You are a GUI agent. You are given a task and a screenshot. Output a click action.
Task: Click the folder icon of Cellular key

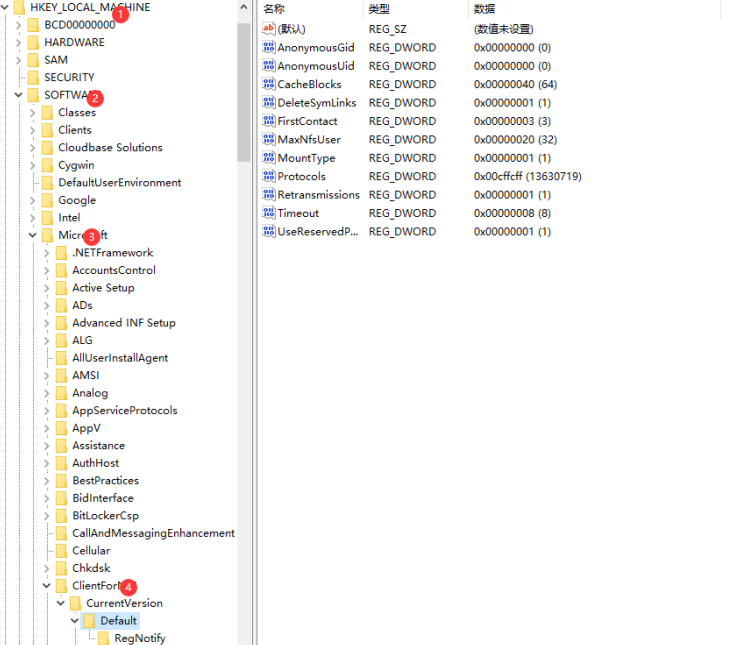click(x=61, y=551)
